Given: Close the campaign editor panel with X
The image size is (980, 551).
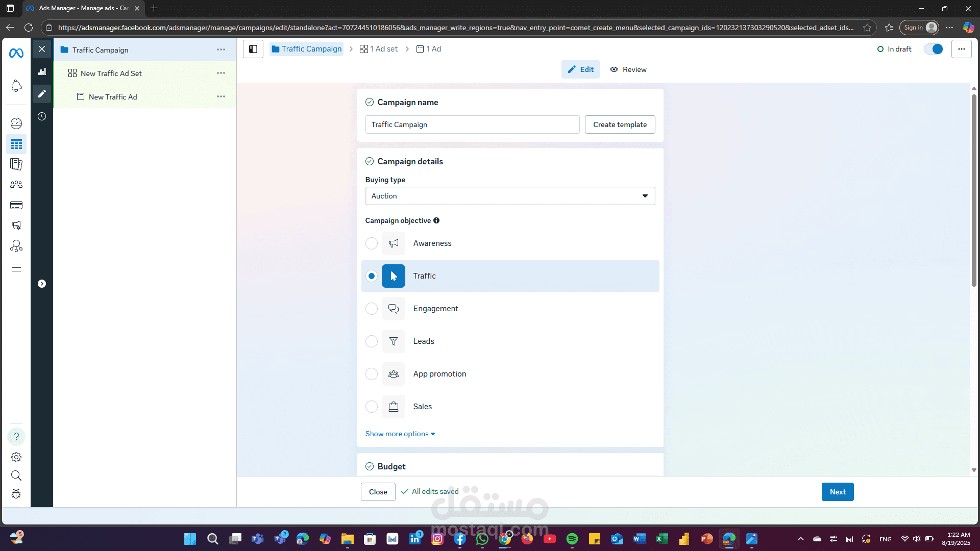Looking at the screenshot, I should point(42,49).
